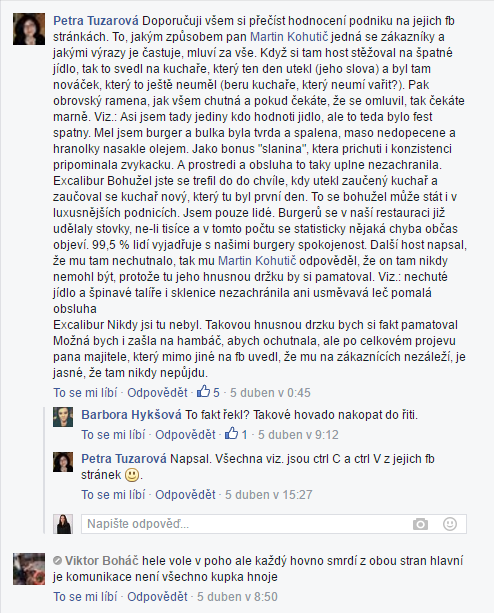Image resolution: width=494 pixels, height=613 pixels.
Task: Open second Martin Kohutič mention link
Action: coord(257,261)
